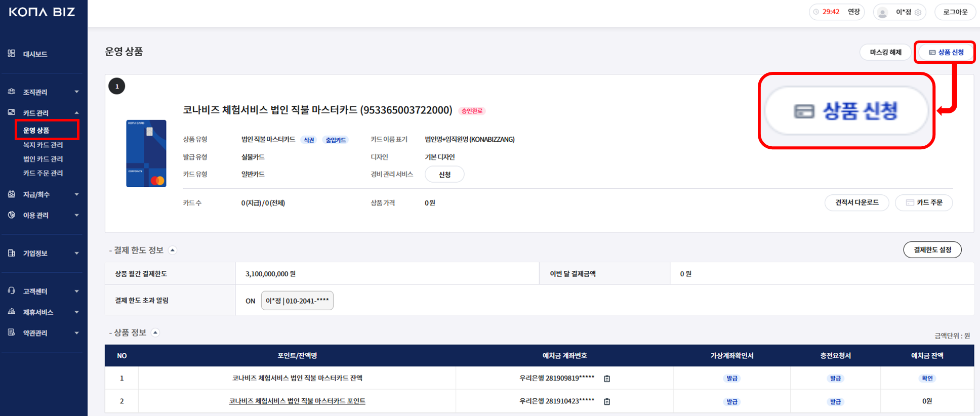Screen dimensions: 980x416
Task: Click the 기업정보 building icon
Action: pyautogui.click(x=11, y=253)
